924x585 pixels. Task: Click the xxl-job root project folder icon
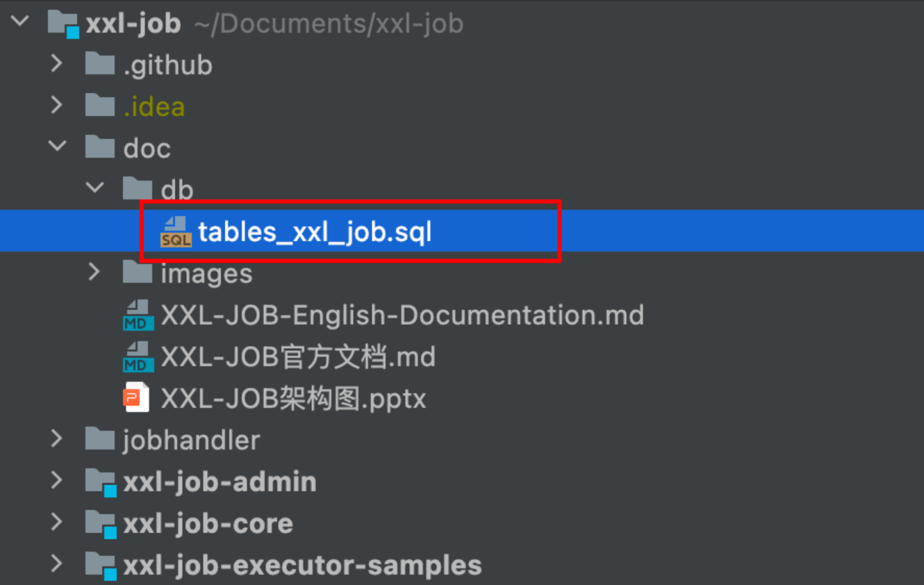click(x=63, y=24)
